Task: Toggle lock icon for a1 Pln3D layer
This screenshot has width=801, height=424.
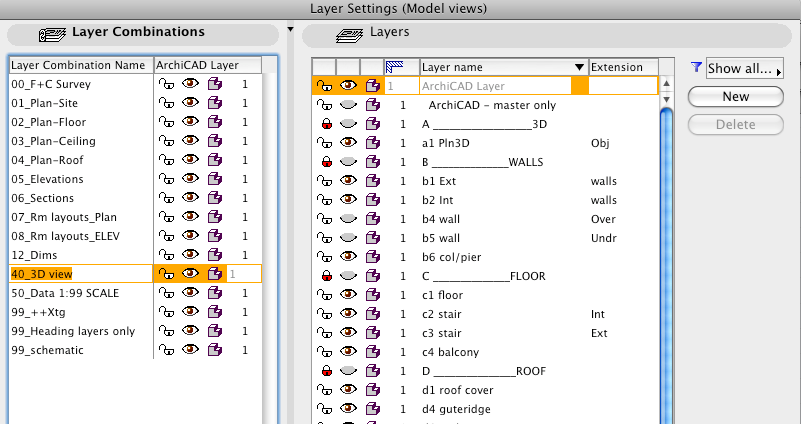Action: (x=324, y=144)
